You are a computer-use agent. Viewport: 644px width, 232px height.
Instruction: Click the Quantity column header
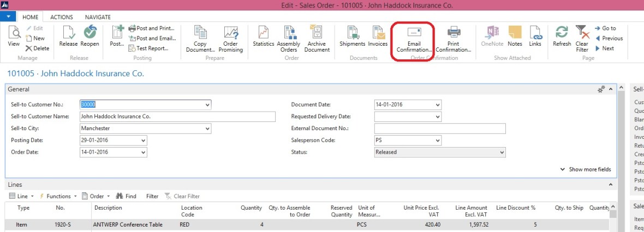[x=252, y=208]
